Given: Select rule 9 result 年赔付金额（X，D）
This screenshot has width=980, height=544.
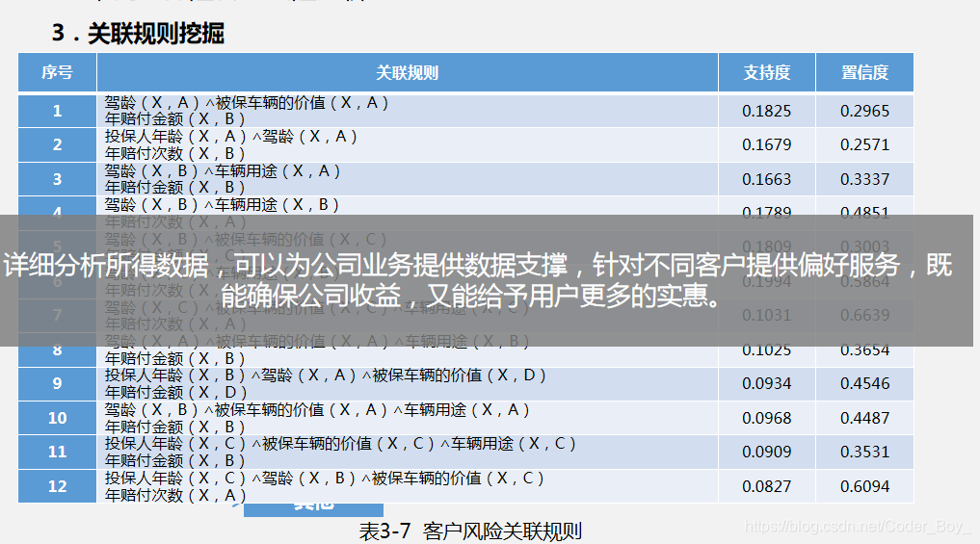Looking at the screenshot, I should [176, 392].
